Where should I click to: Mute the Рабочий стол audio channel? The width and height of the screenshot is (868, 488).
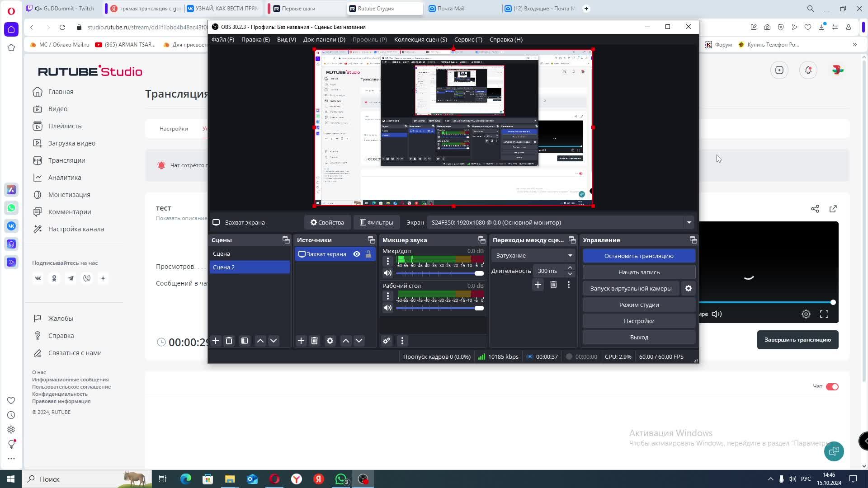tap(387, 308)
